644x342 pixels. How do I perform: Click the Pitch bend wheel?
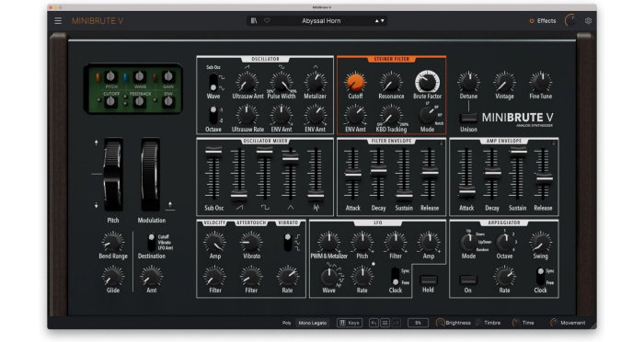pyautogui.click(x=112, y=175)
